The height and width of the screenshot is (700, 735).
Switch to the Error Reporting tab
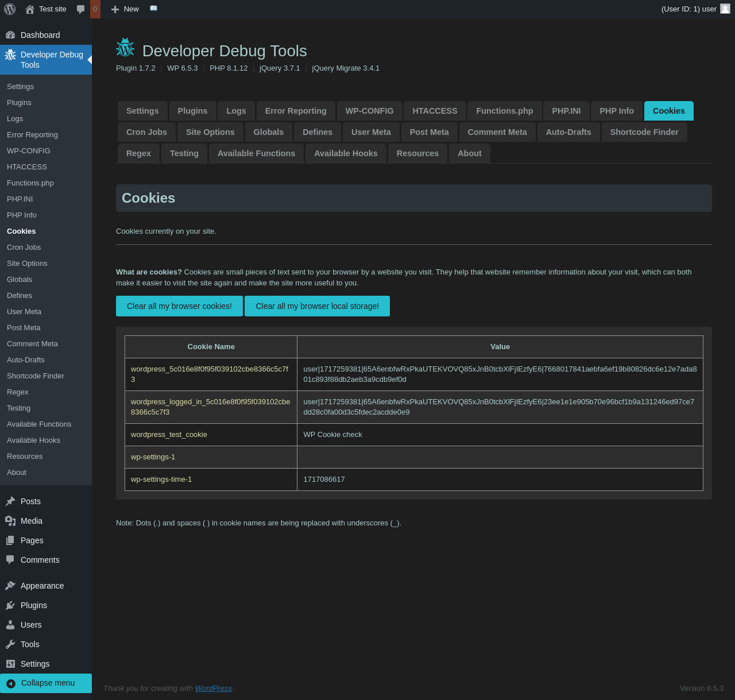[296, 111]
